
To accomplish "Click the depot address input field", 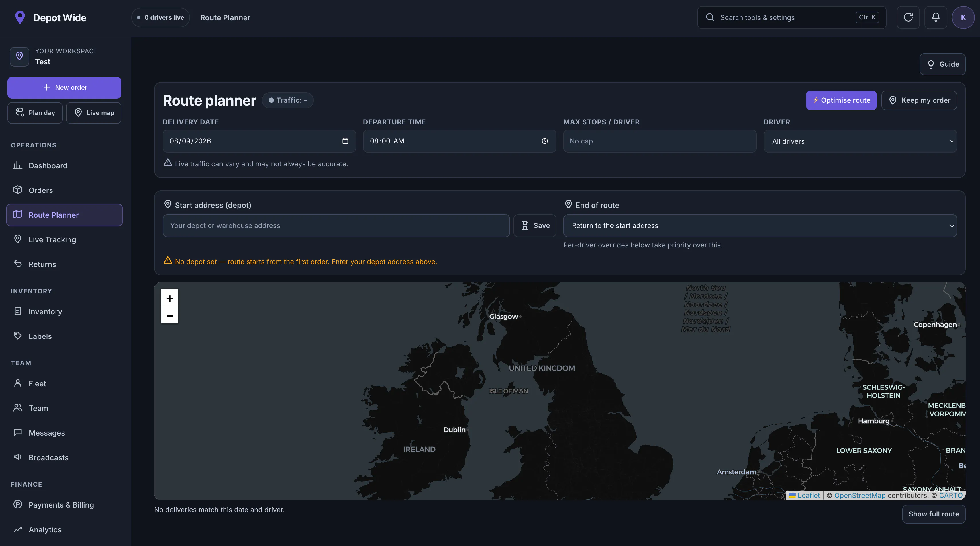I will click(x=336, y=226).
